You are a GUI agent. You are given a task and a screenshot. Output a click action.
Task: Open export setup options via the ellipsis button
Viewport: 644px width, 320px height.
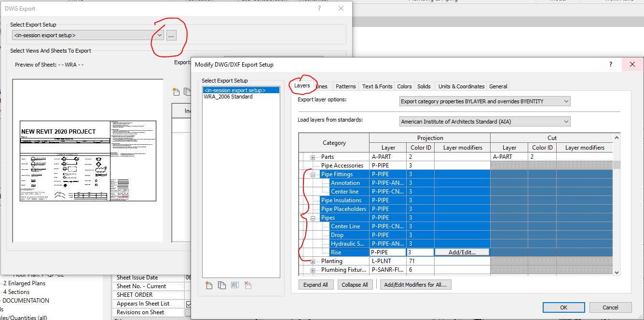[171, 35]
